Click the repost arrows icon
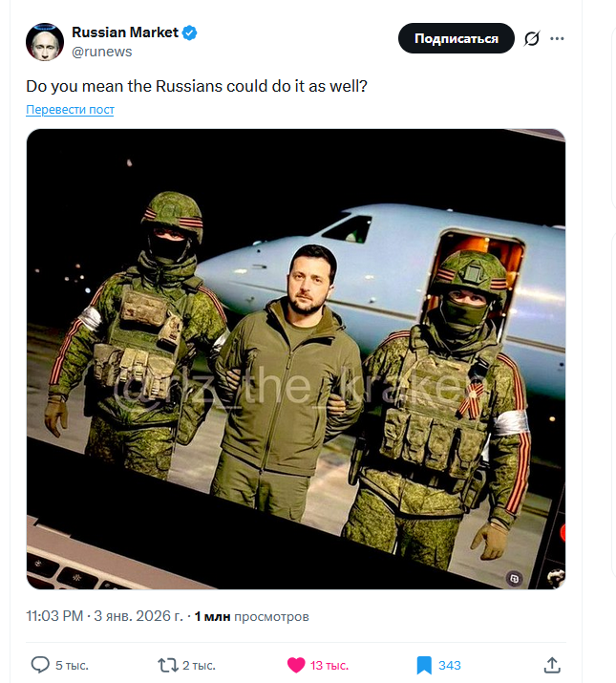 click(167, 665)
